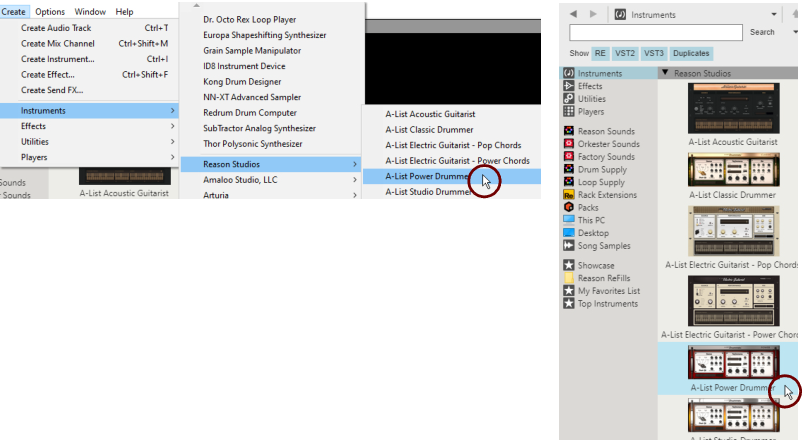The height and width of the screenshot is (441, 803).
Task: Click the submenu scroll-up arrow
Action: pyautogui.click(x=197, y=6)
